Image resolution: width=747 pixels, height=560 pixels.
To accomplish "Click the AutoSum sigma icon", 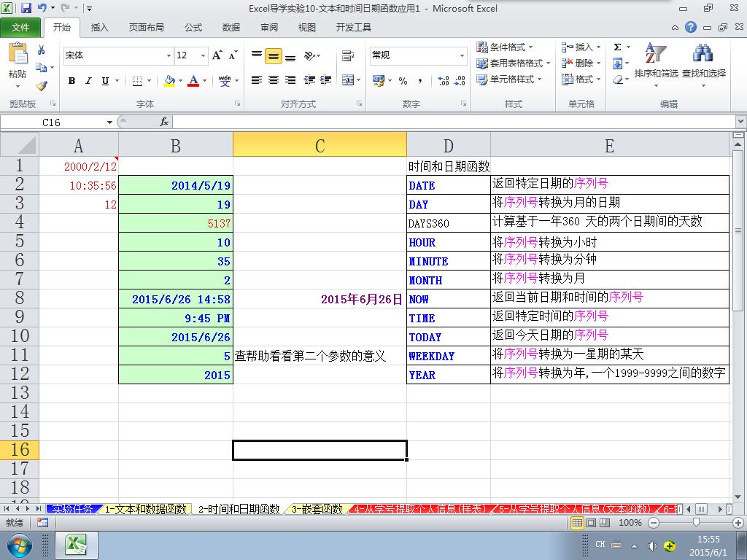I will pyautogui.click(x=617, y=47).
